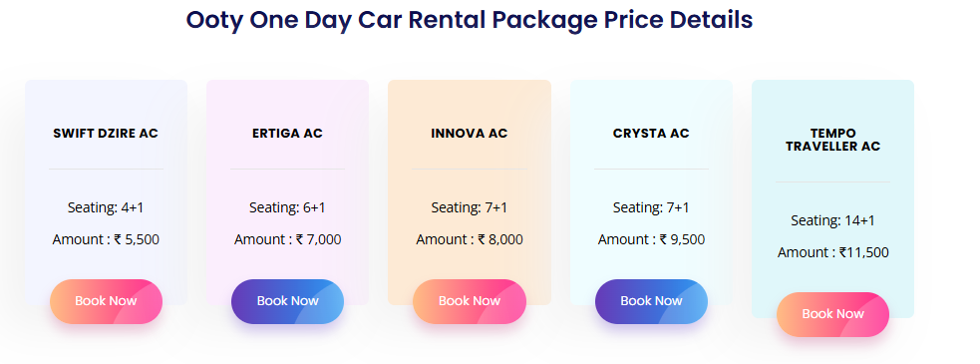Select the Ertiga AC card title

287,134
